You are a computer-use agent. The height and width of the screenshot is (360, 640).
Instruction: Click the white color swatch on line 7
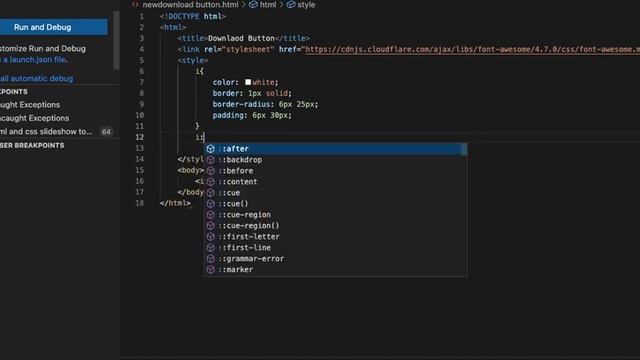tap(248, 82)
